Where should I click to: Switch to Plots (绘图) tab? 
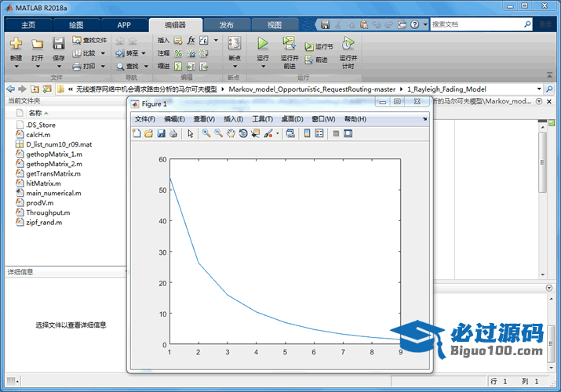[76, 25]
